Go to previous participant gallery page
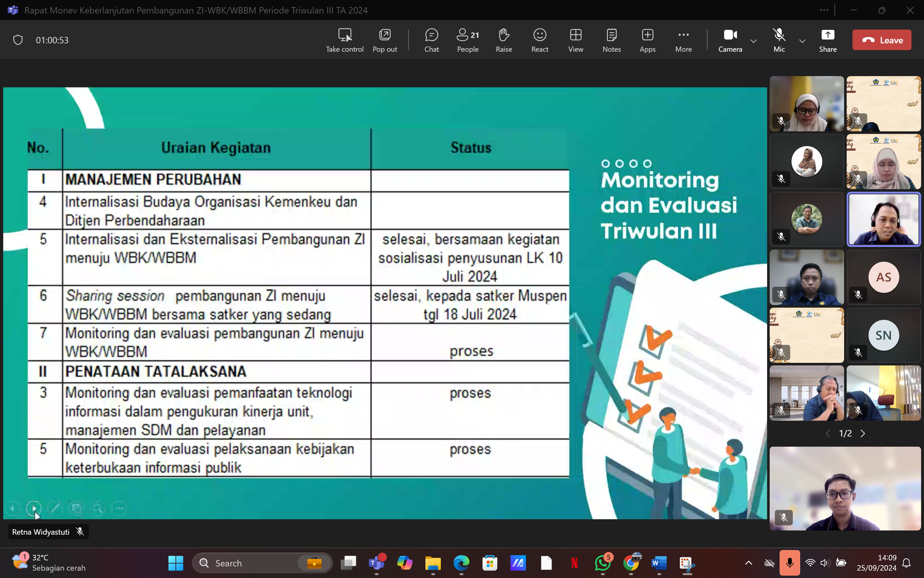Viewport: 924px width, 578px height. pos(828,433)
